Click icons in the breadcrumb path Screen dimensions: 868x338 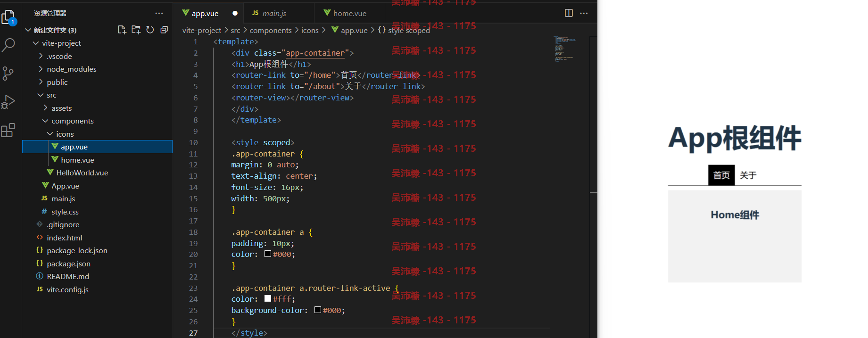click(310, 30)
